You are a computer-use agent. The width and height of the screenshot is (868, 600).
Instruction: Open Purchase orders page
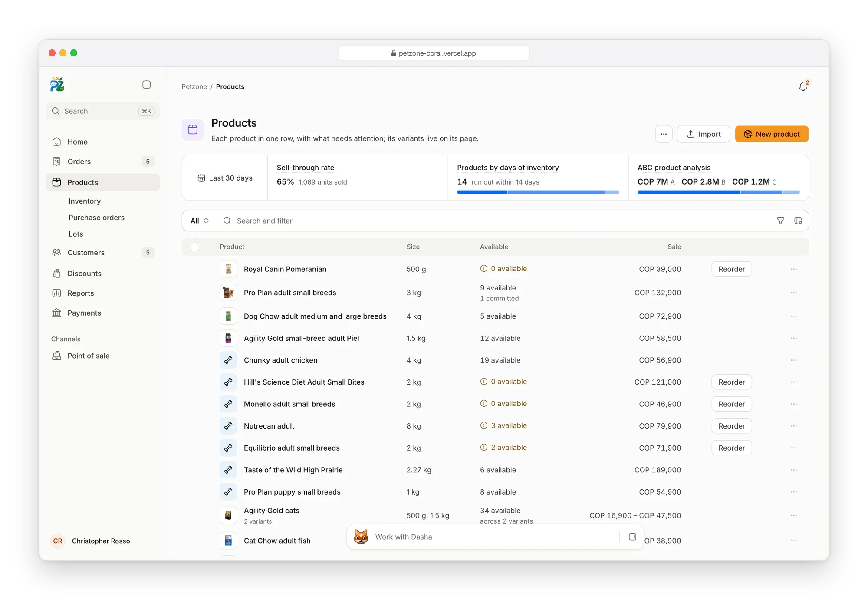pos(96,218)
